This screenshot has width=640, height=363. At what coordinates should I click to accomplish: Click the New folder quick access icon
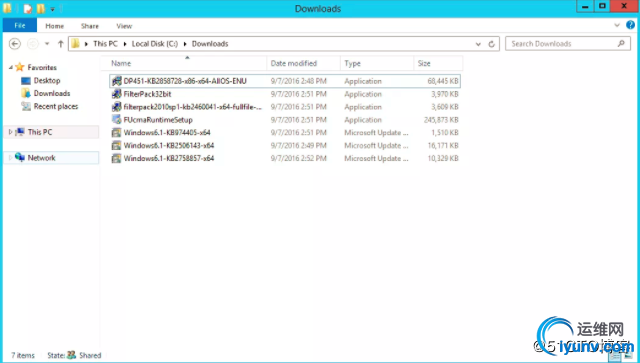coord(40,8)
